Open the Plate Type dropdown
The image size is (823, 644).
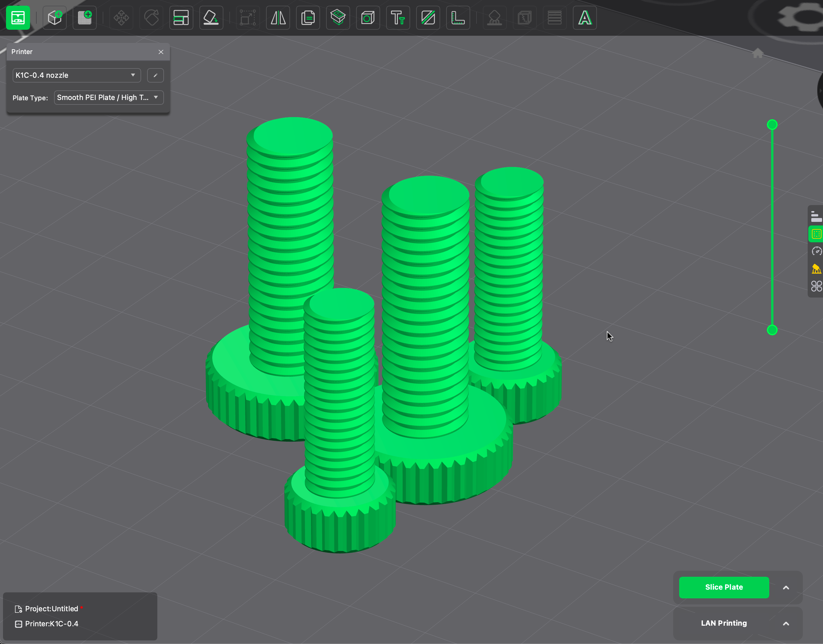tap(109, 98)
